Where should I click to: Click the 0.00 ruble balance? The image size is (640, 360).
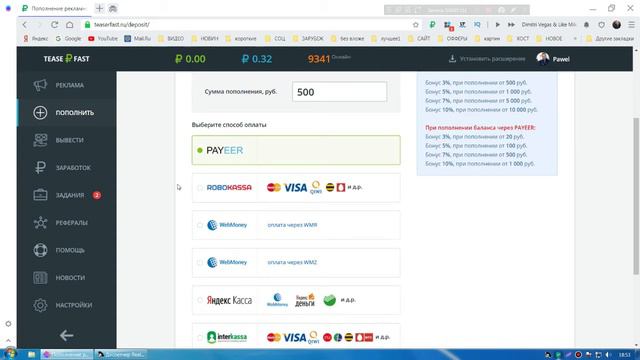pos(190,59)
